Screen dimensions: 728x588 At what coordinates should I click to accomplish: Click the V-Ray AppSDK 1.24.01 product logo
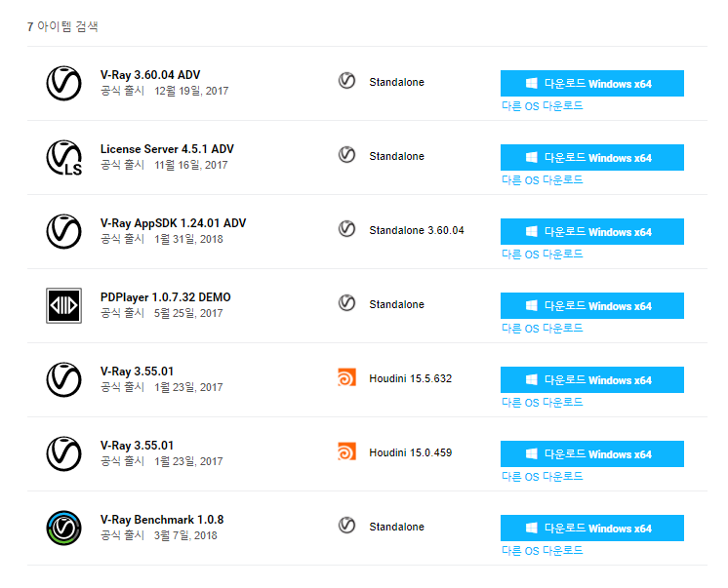tap(63, 231)
